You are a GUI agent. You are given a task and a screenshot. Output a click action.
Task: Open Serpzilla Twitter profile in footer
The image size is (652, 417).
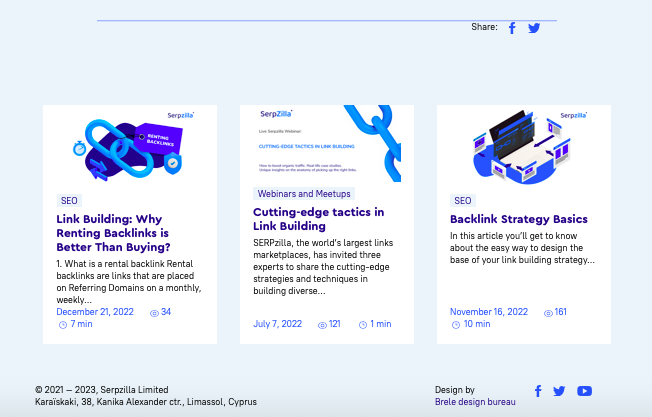click(559, 391)
